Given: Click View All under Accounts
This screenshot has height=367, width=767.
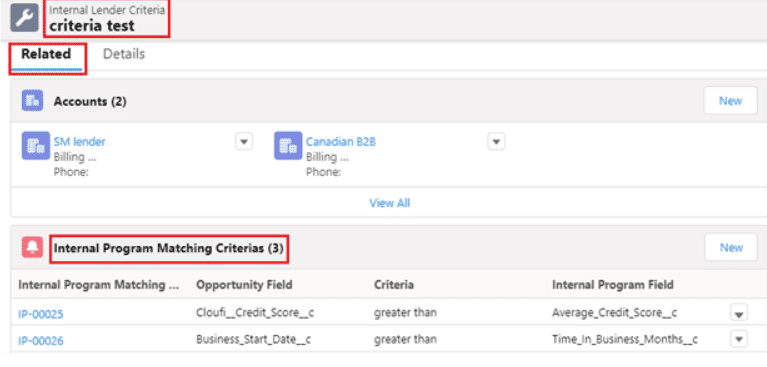Looking at the screenshot, I should click(389, 203).
